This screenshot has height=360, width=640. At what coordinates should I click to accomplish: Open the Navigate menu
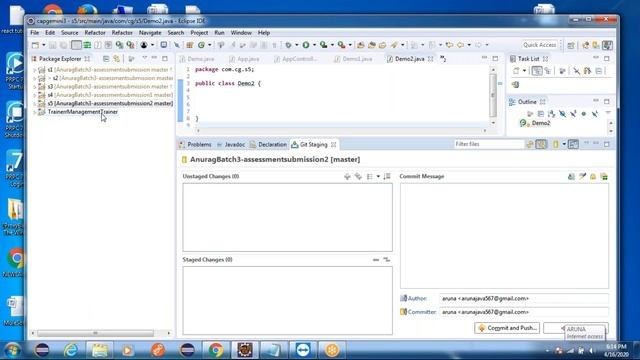[x=150, y=33]
